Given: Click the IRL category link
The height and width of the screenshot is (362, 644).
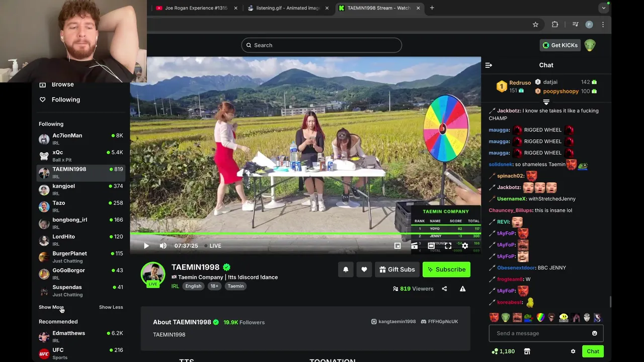Looking at the screenshot, I should [x=175, y=286].
